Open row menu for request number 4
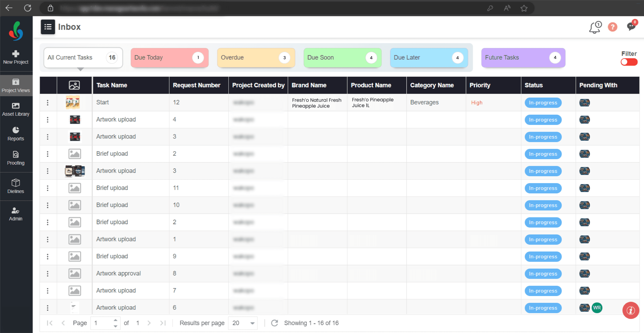Viewport: 644px width, 333px height. click(x=47, y=120)
